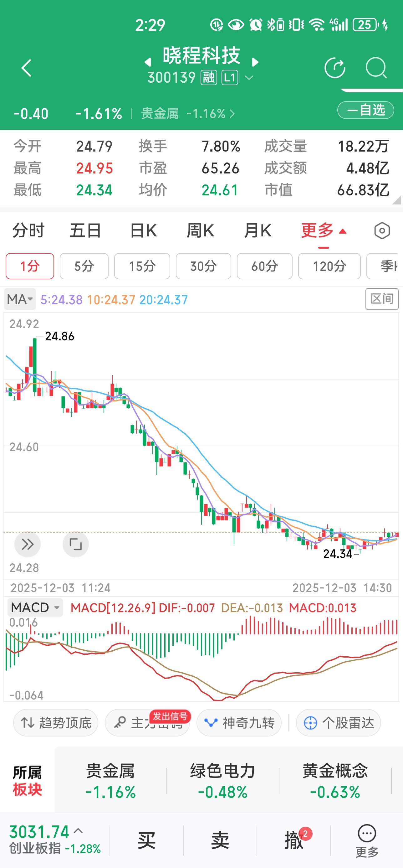Image resolution: width=403 pixels, height=868 pixels.
Task: Open the 贵金属 sector card
Action: pos(110,781)
